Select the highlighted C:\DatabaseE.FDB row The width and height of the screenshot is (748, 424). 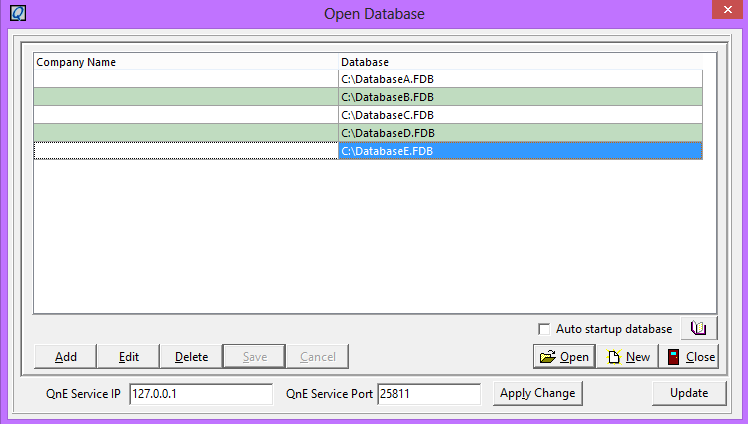tap(368, 151)
